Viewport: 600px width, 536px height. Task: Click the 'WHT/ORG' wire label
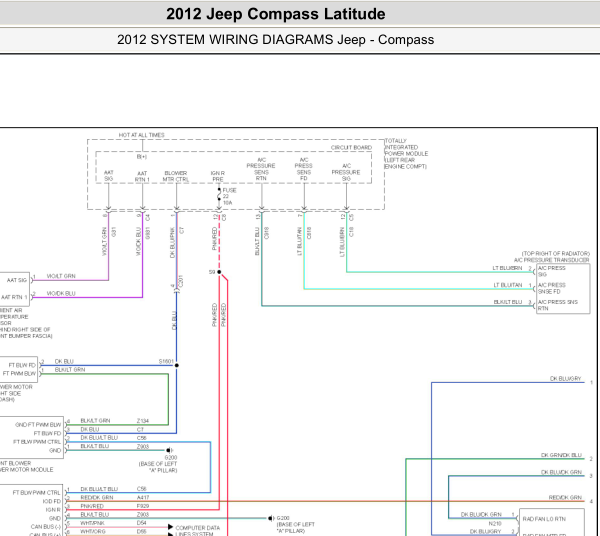[x=93, y=531]
